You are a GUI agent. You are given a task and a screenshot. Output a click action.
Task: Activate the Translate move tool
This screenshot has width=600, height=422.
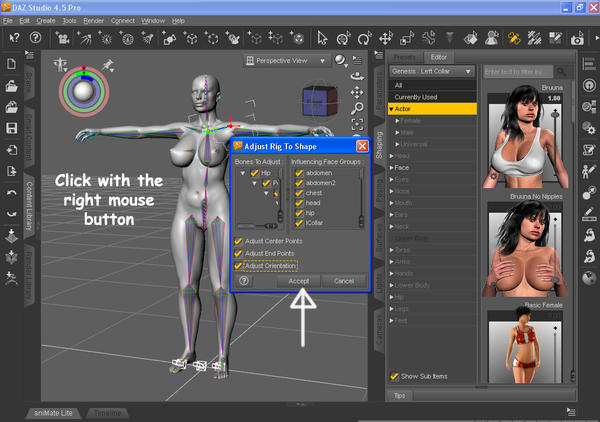[x=386, y=38]
